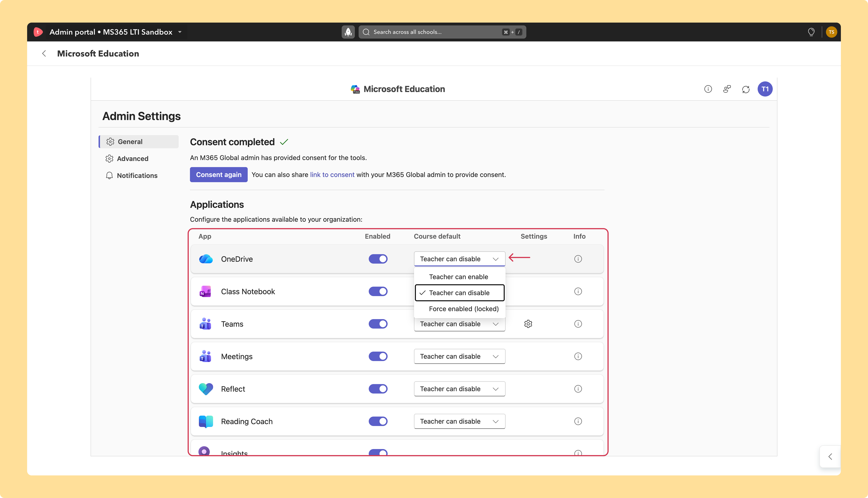The width and height of the screenshot is (868, 498).
Task: Open the Teams settings gear icon
Action: (528, 324)
